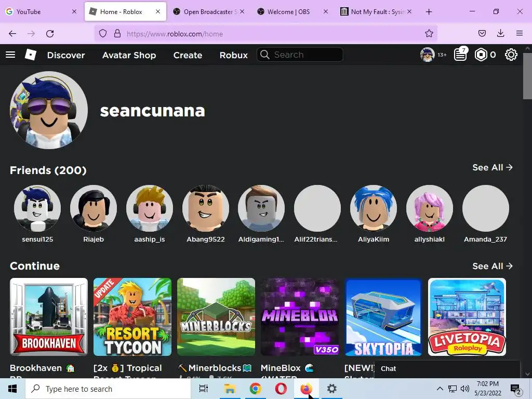Open the Roblox hamburger navigation menu
Image resolution: width=532 pixels, height=399 pixels.
(10, 55)
